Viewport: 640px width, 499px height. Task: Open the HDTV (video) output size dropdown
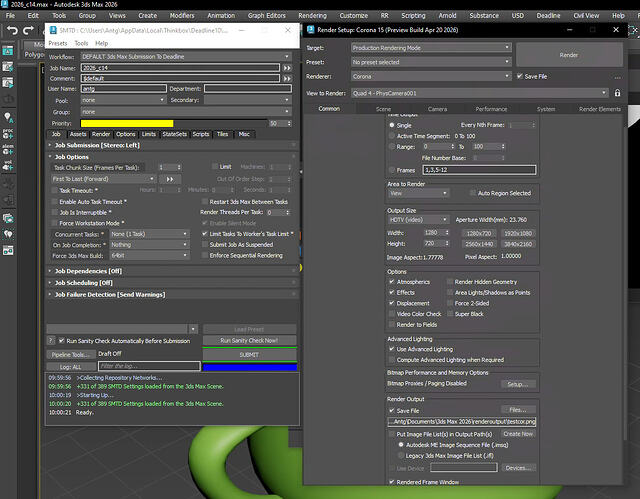pos(418,220)
